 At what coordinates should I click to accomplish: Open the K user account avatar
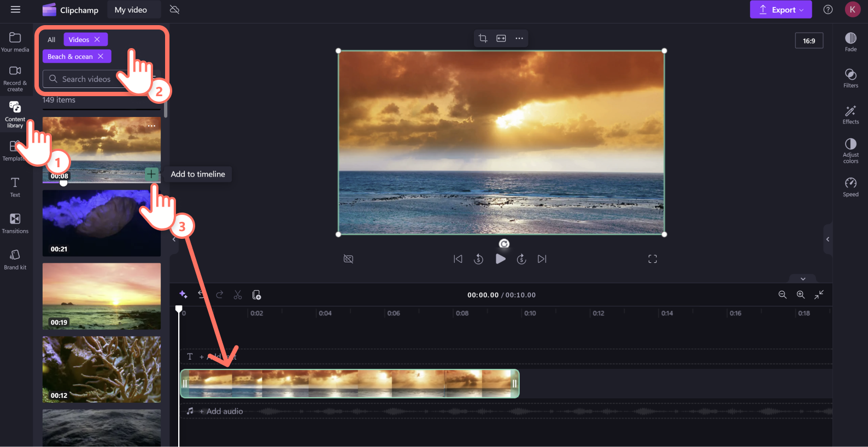[x=852, y=9]
